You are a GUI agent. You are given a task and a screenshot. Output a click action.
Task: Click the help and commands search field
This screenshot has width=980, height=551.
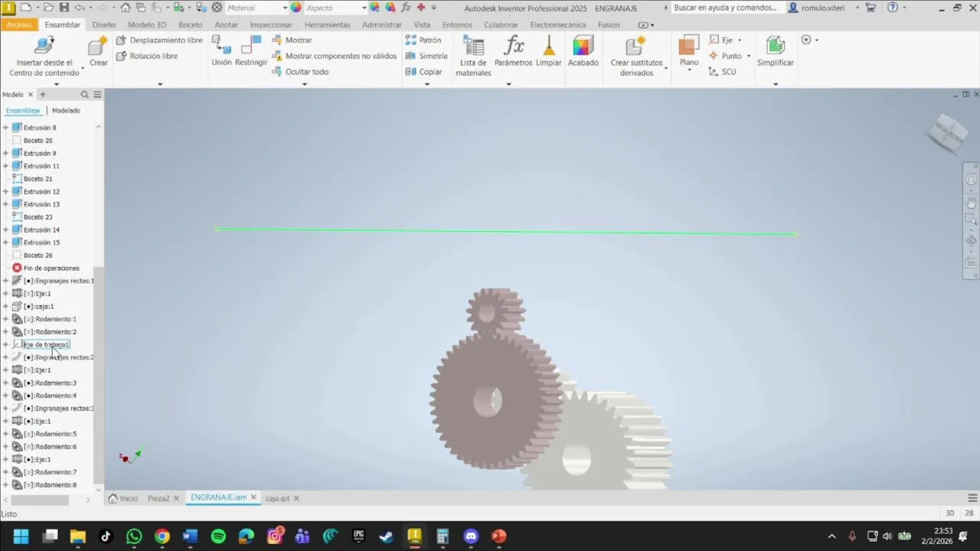coord(727,8)
